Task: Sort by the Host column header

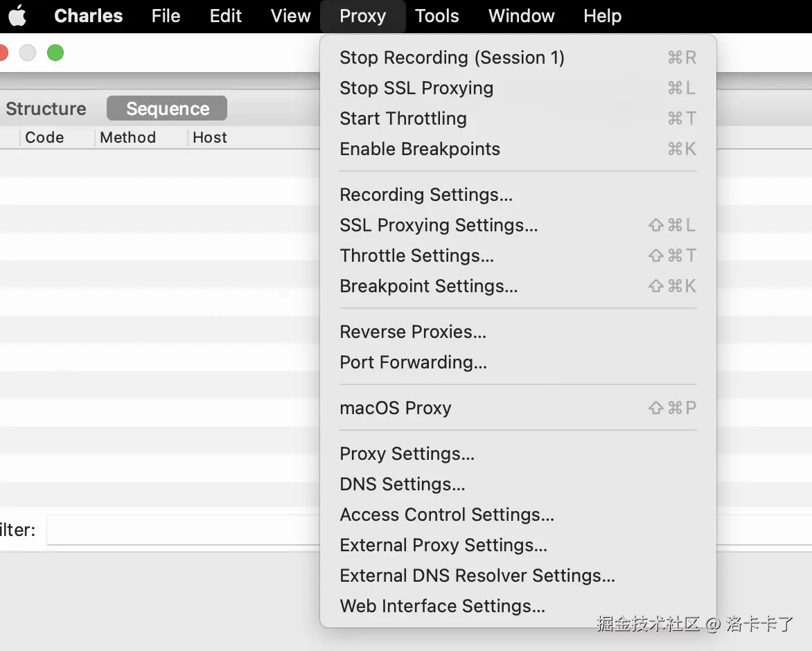Action: 210,138
